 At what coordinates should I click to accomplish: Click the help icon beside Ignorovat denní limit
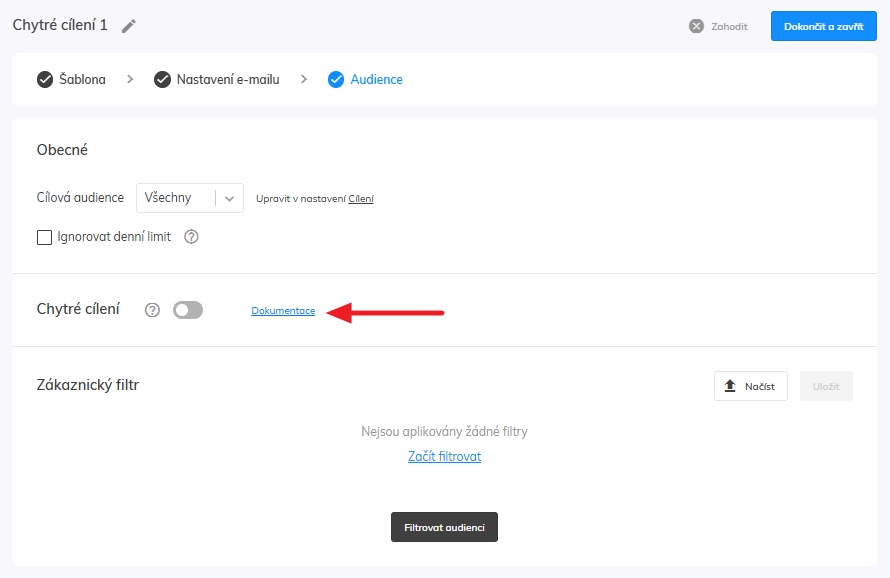pos(191,237)
